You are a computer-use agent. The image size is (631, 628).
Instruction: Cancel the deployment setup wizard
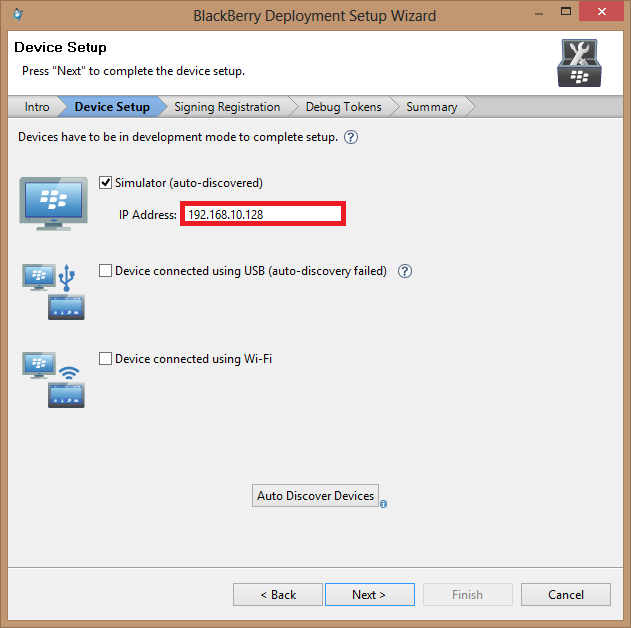tap(566, 595)
